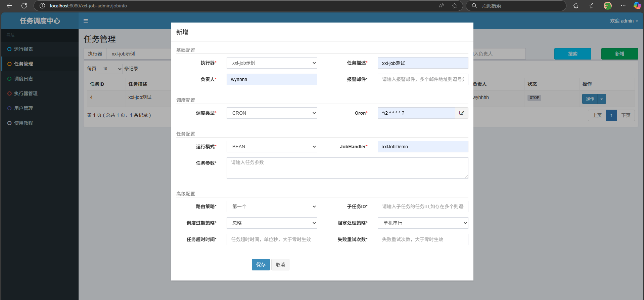Click the browser back arrow
Screen dimensions: 644x300
pos(9,6)
